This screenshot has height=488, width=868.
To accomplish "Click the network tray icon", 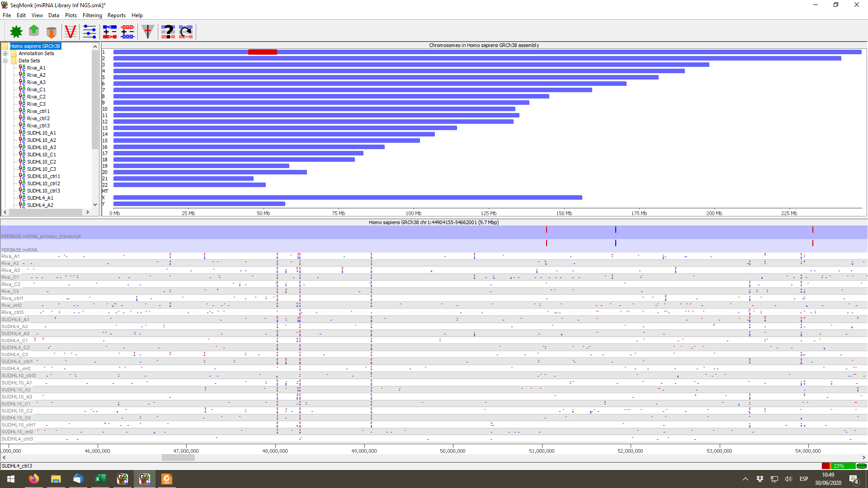I will (x=774, y=479).
